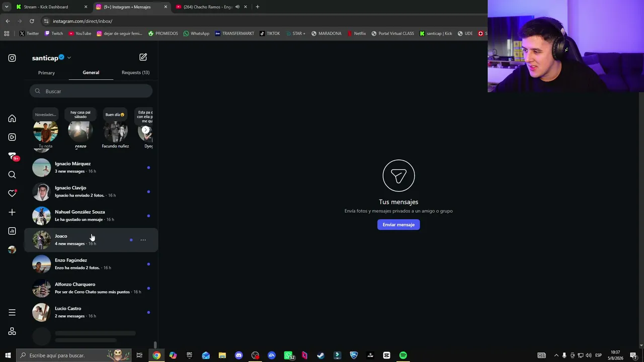View site information icon in address bar
644x362 pixels.
pyautogui.click(x=46, y=21)
